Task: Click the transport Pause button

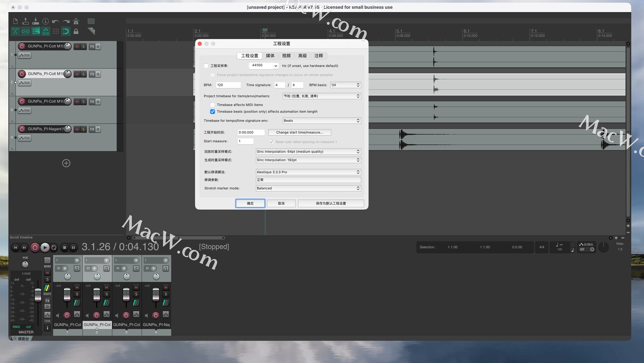Action: coord(73,248)
